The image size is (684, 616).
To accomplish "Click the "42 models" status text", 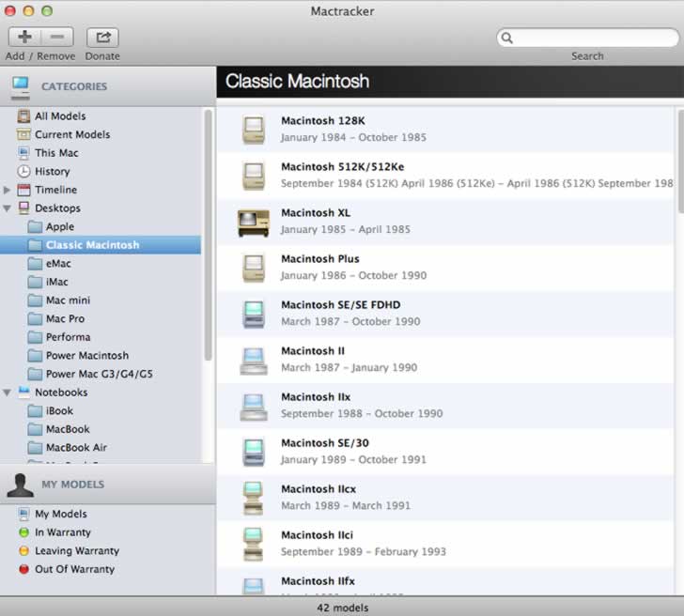I will (342, 608).
